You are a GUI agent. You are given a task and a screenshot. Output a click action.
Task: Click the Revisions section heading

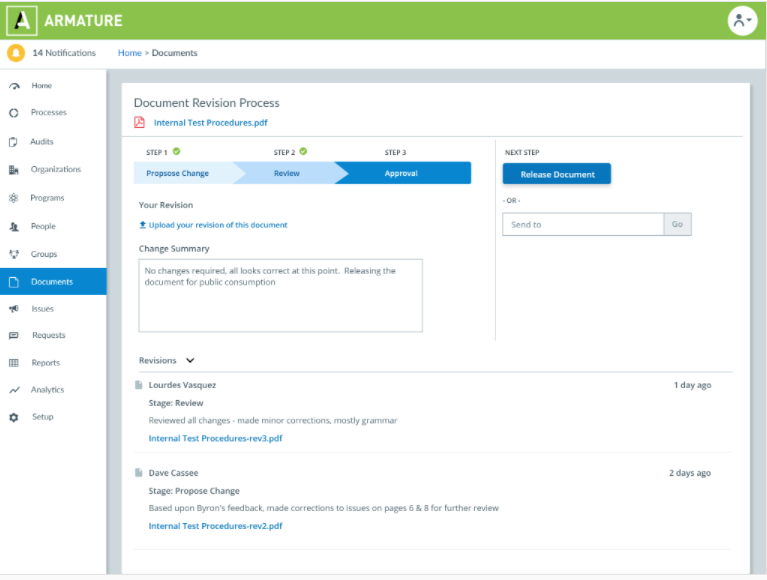[158, 360]
